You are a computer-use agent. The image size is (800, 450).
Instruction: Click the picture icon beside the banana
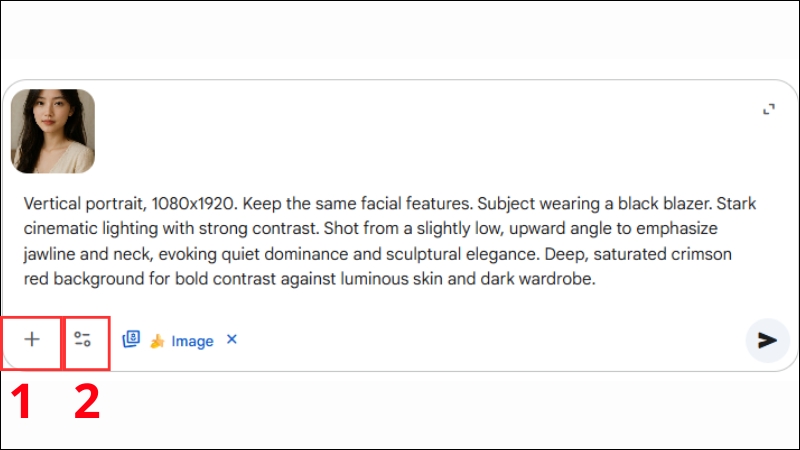pos(131,340)
